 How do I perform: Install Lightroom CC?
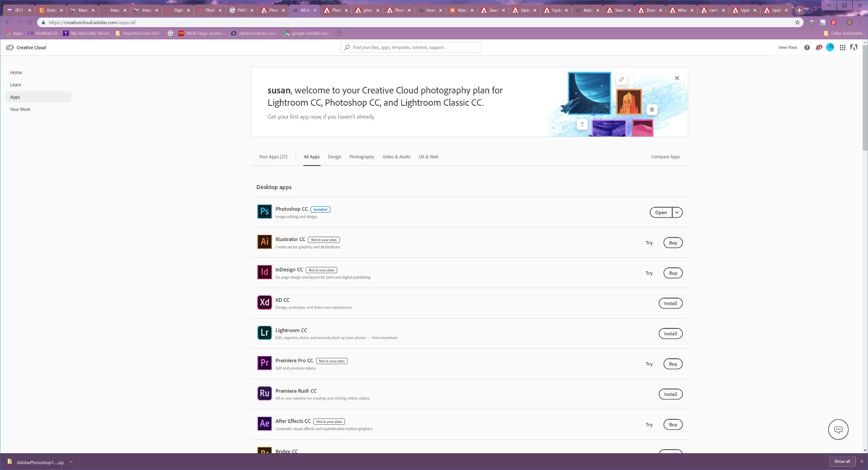click(x=670, y=334)
